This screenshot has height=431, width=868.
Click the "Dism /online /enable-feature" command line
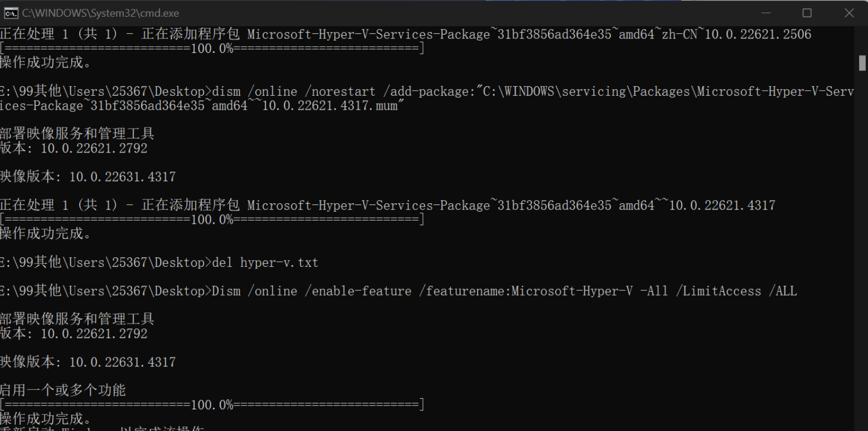(x=311, y=291)
